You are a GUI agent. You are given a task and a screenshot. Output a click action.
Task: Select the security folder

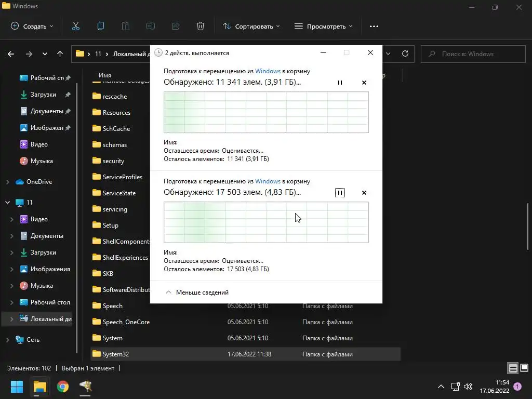[x=108, y=161]
